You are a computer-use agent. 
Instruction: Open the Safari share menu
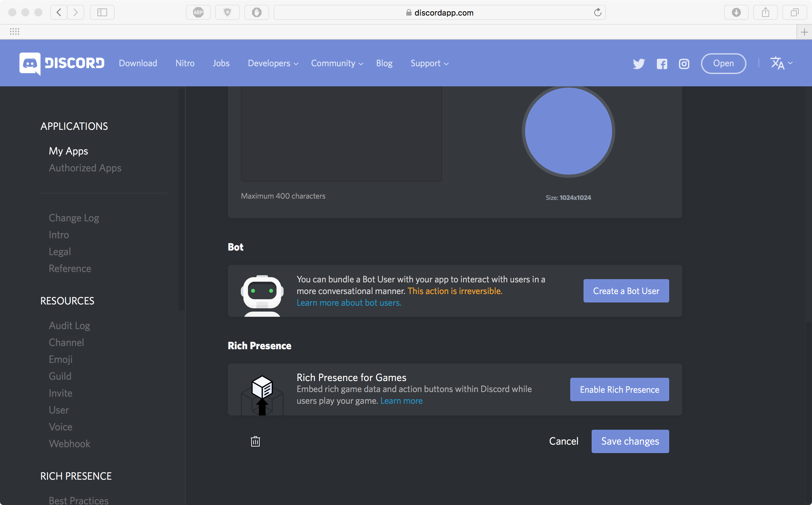[765, 13]
